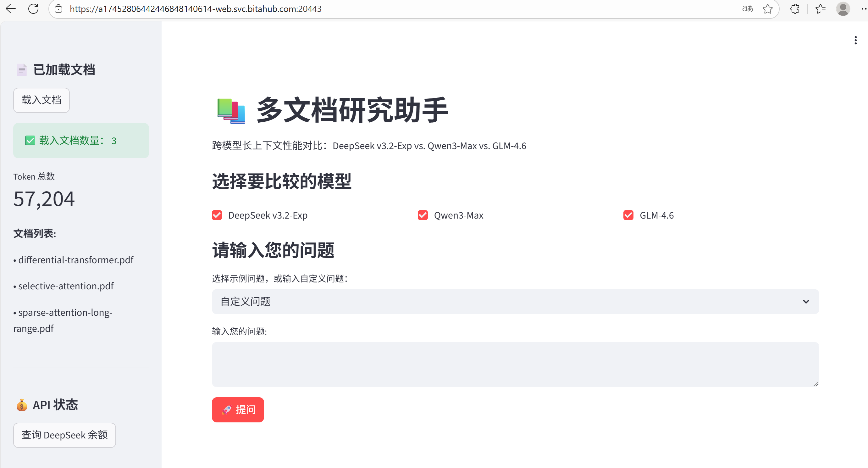Uncheck the Qwen3-Max model

click(423, 215)
